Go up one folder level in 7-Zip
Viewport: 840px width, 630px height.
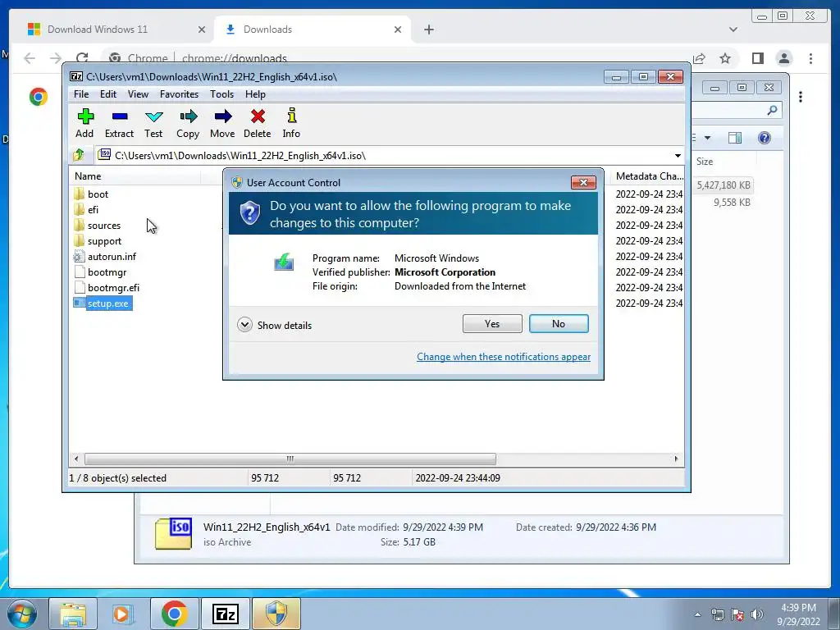pos(79,155)
